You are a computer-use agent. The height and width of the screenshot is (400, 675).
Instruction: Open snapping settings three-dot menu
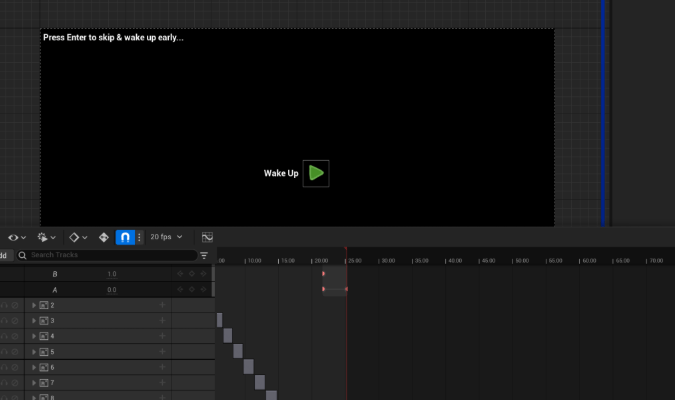tap(139, 238)
